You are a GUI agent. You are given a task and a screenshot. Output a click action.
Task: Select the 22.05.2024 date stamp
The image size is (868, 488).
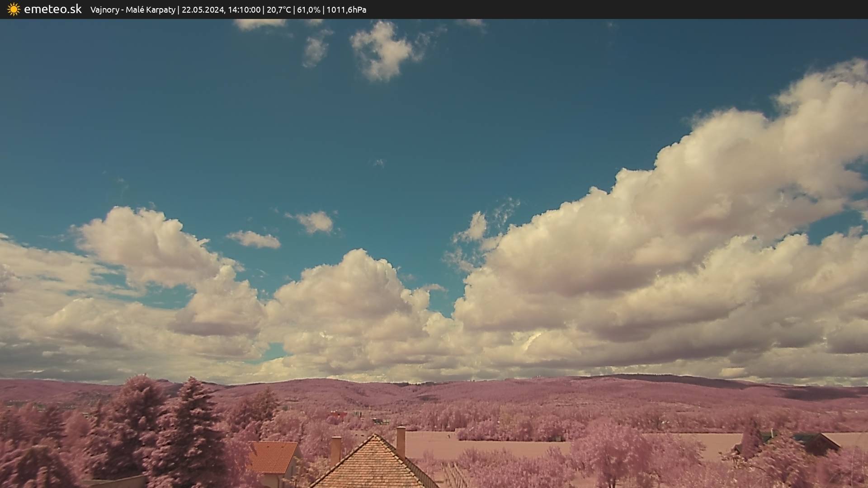click(202, 10)
